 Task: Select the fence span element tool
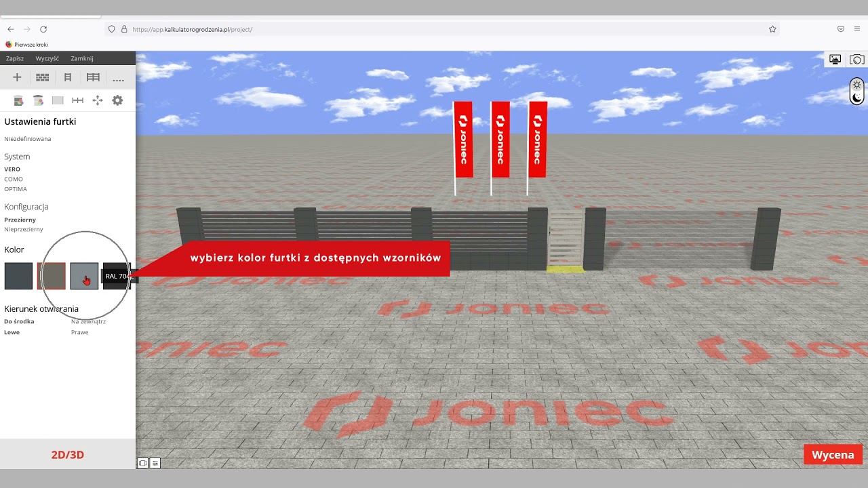coord(93,78)
